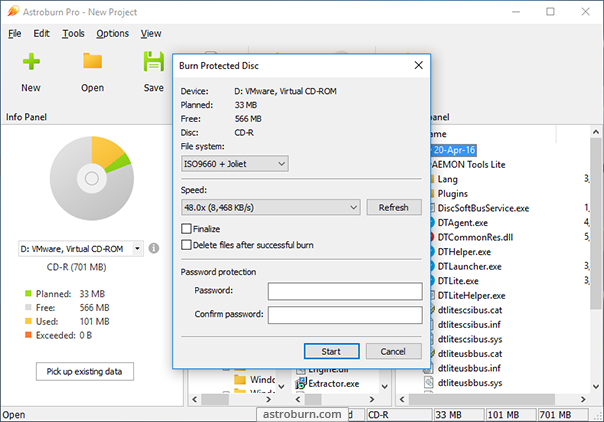Open a project via the Open folder icon
Viewport: 604px width, 422px height.
(92, 61)
